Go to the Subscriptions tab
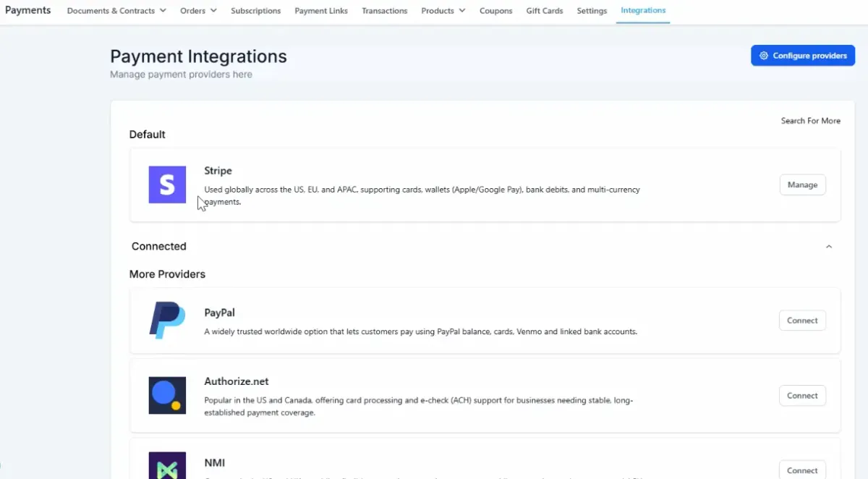 pos(256,11)
